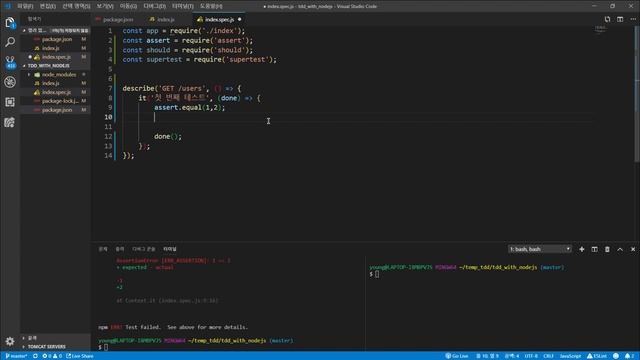Change UTF-8 encoding in status bar
Screen dimensions: 640x360
[531, 356]
